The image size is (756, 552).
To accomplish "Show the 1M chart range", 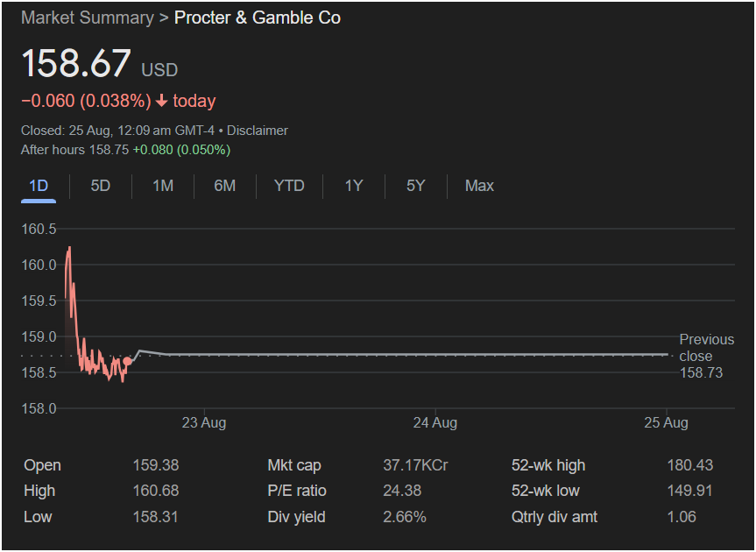I will point(163,186).
